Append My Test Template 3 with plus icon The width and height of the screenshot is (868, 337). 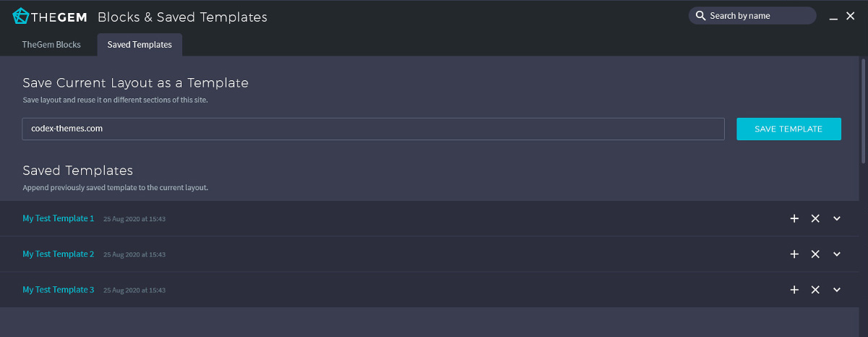tap(794, 289)
